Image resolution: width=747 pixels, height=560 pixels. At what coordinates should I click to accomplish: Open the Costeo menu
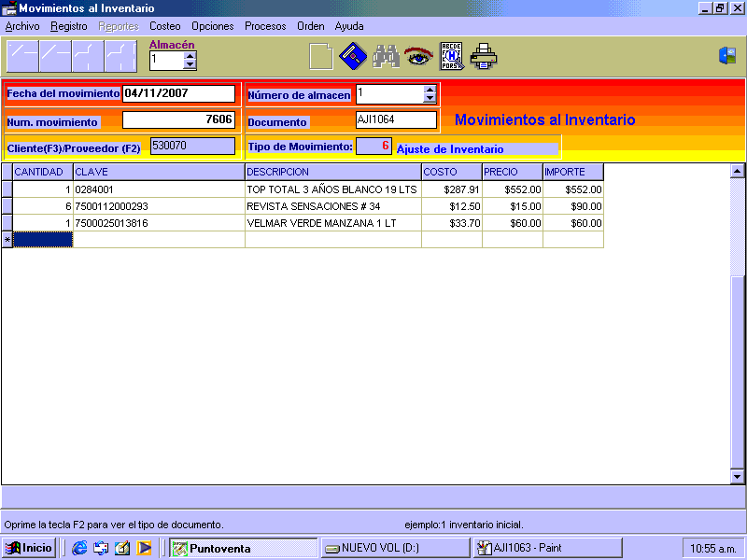pyautogui.click(x=165, y=26)
